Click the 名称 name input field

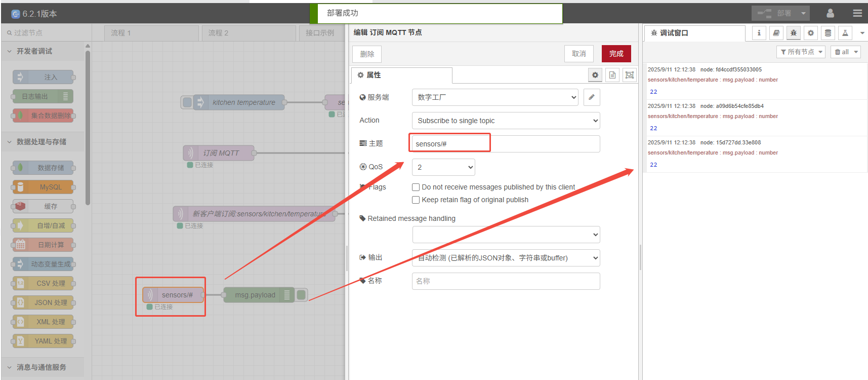506,281
